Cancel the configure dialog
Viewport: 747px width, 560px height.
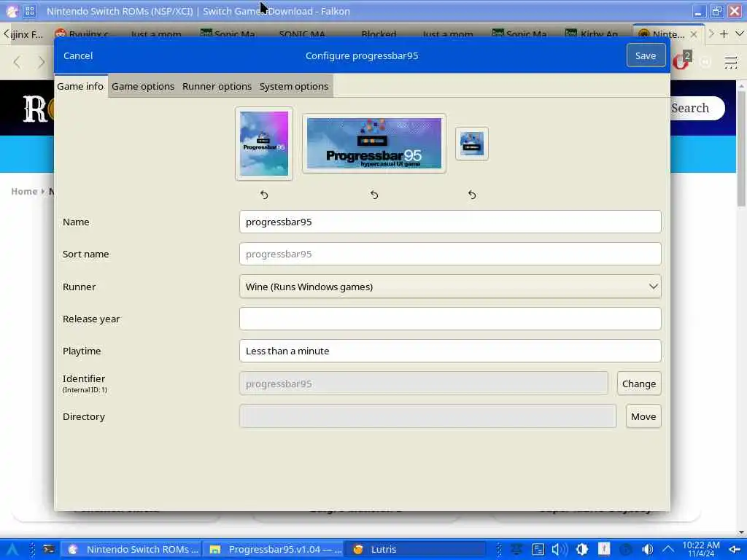pos(78,55)
